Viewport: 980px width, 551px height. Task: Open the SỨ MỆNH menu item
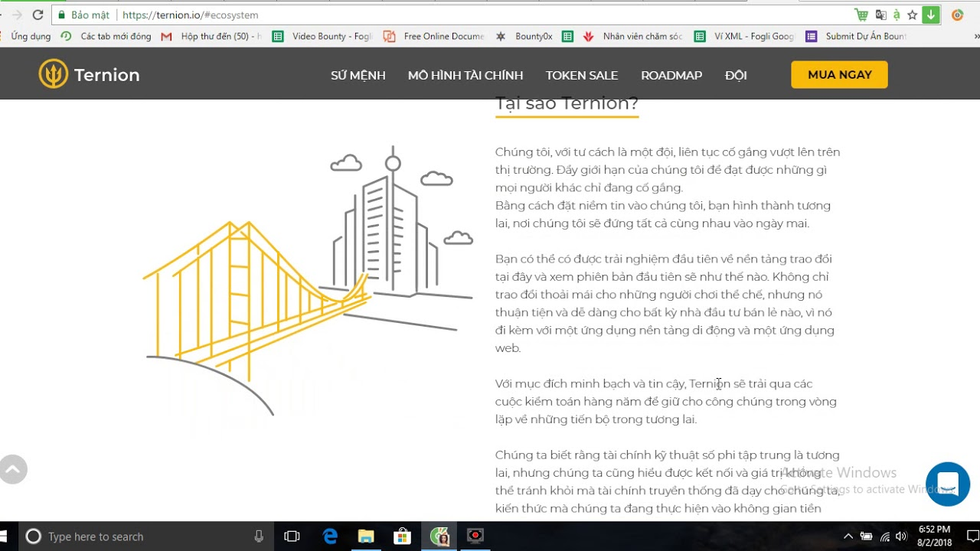click(358, 75)
